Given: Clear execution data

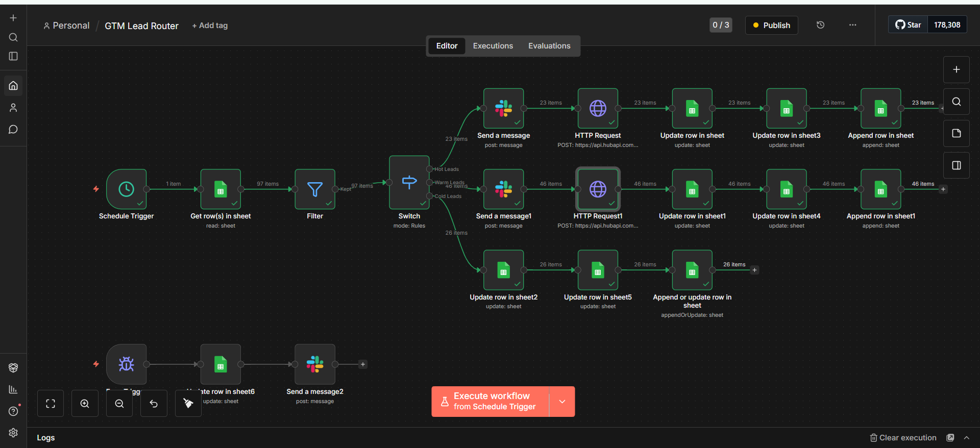Looking at the screenshot, I should (x=903, y=438).
